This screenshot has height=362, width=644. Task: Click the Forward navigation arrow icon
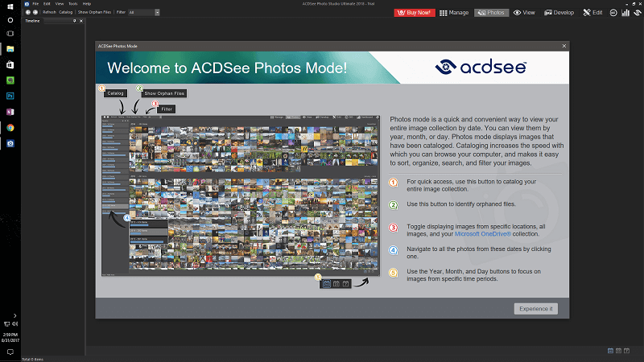(35, 12)
